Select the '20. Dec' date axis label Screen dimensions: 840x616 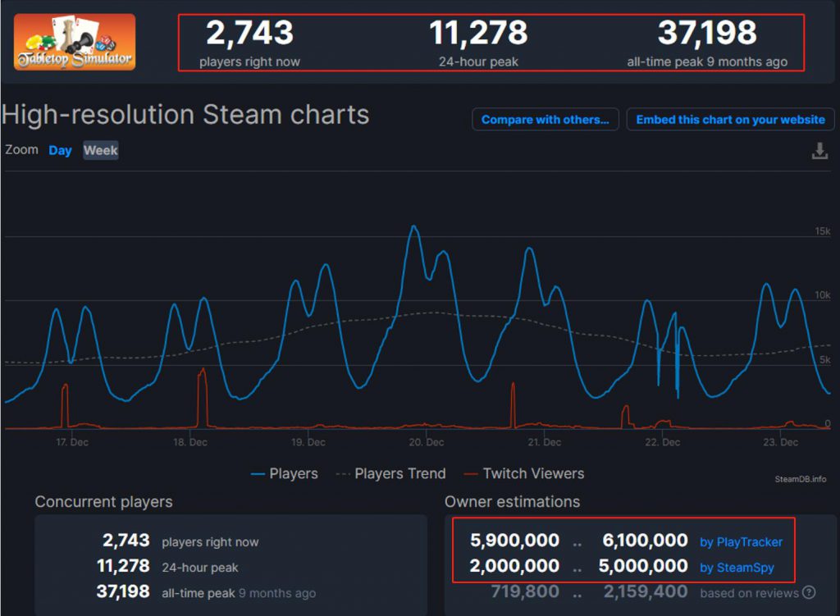[427, 442]
